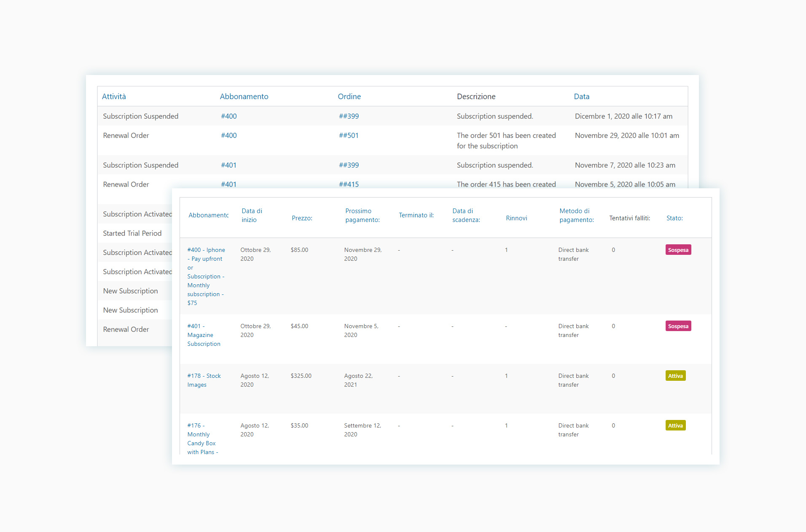The width and height of the screenshot is (806, 532).
Task: Sort activity table by Attività column
Action: [114, 96]
